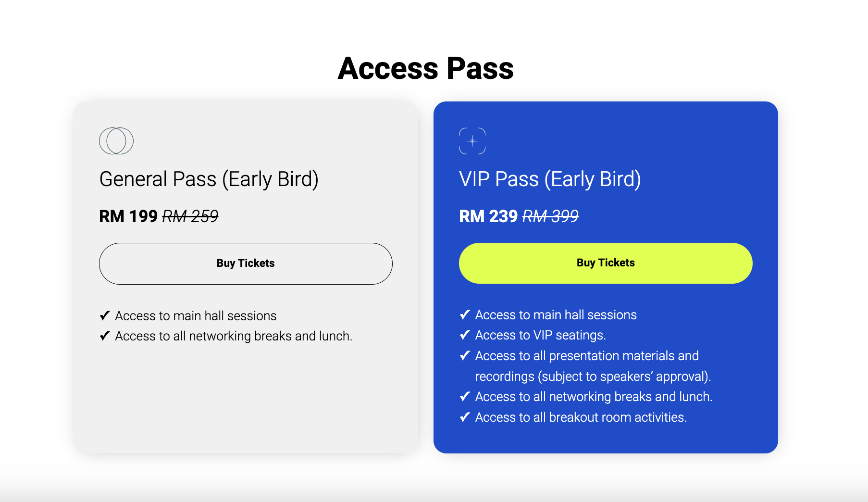Click checkmark beside VIP main hall sessions
Screen dimensions: 868x502
[465, 314]
